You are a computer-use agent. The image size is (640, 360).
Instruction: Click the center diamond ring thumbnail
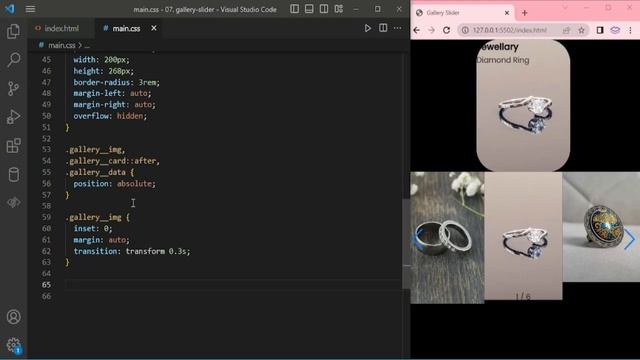point(523,236)
